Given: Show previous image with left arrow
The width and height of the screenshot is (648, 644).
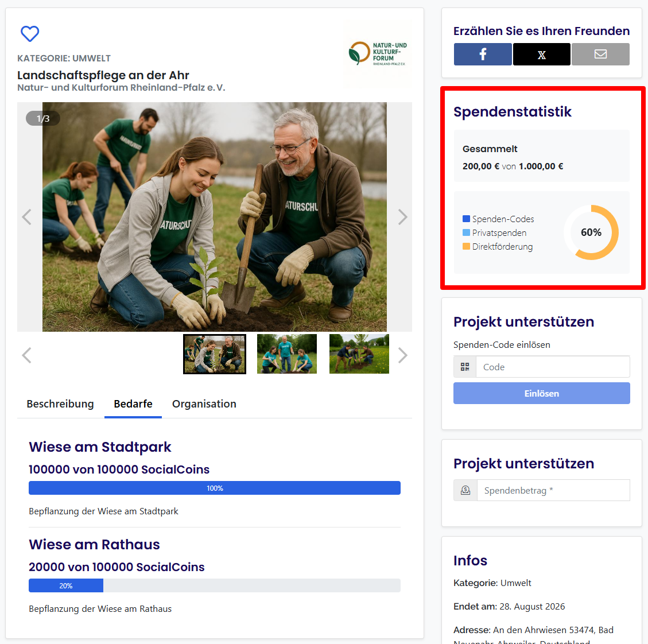Looking at the screenshot, I should coord(26,217).
